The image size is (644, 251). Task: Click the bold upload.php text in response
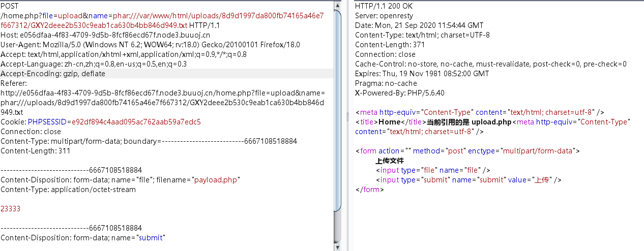pos(491,122)
